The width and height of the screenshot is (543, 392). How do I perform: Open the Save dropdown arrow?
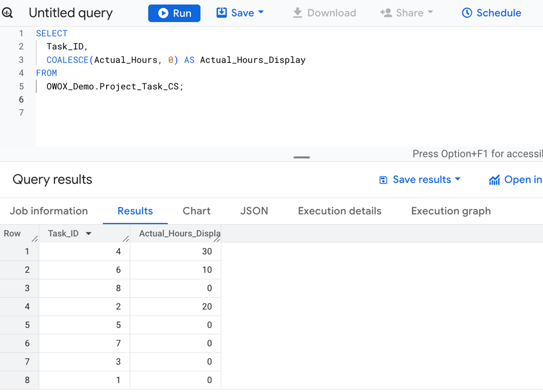click(261, 12)
